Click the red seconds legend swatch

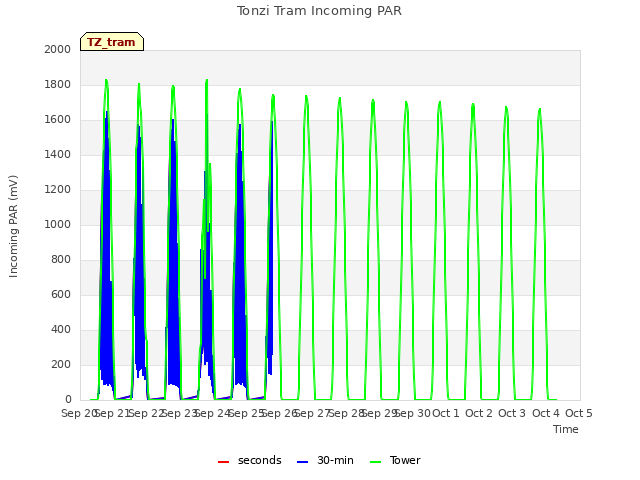[223, 462]
